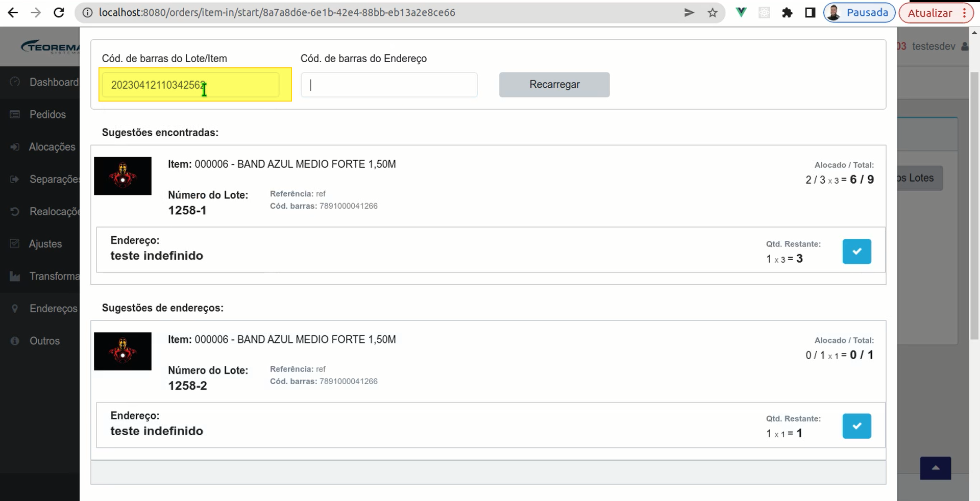Click the Outros info icon

pyautogui.click(x=15, y=341)
